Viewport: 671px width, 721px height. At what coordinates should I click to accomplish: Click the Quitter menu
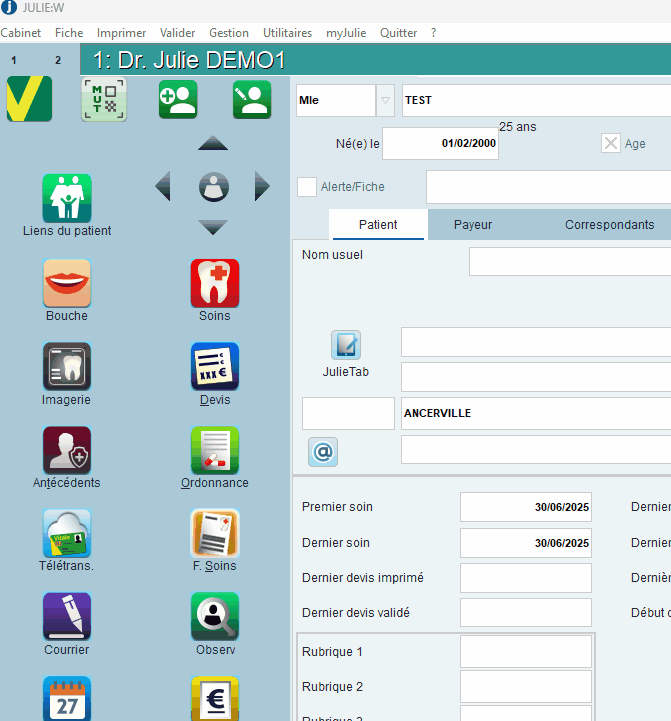(x=398, y=33)
